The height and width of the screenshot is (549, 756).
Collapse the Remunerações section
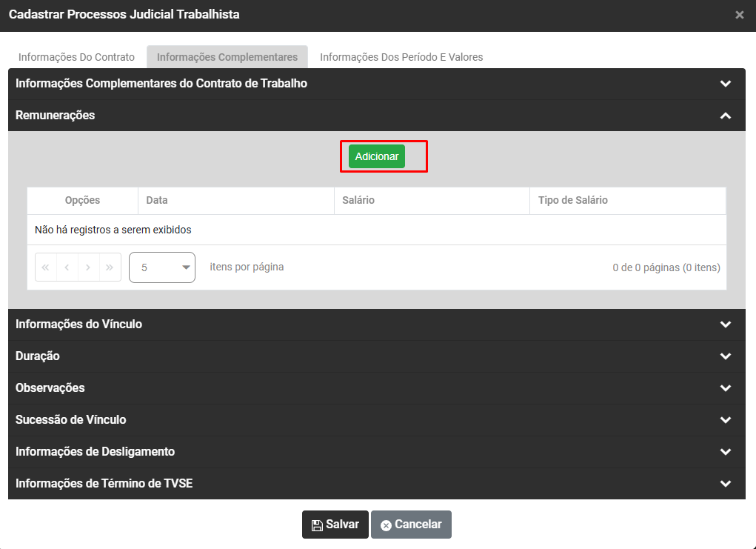click(x=726, y=116)
